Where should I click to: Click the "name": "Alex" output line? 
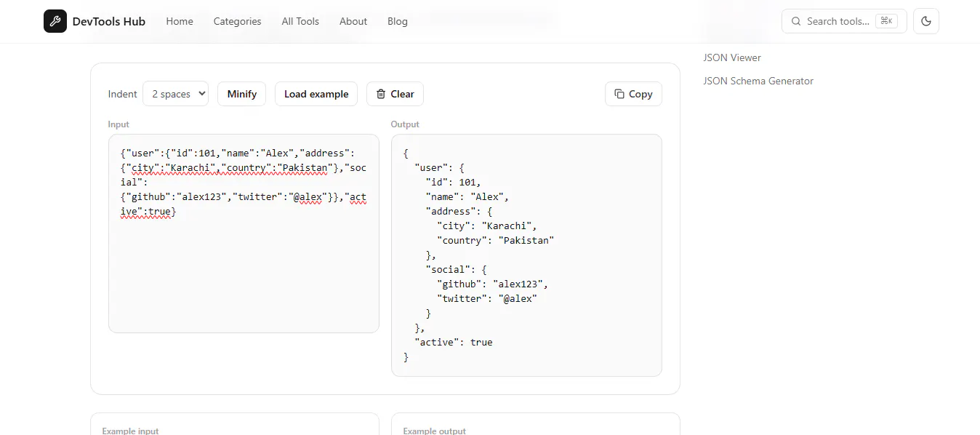pos(467,196)
